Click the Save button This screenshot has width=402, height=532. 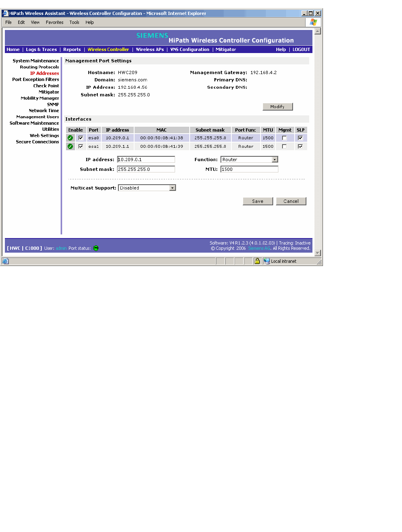click(258, 201)
